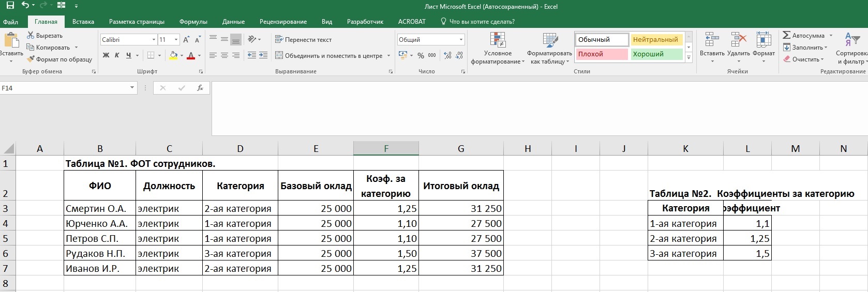Screen dimensions: 868x292
Task: Select cell G6 containing 37 500
Action: 460,254
